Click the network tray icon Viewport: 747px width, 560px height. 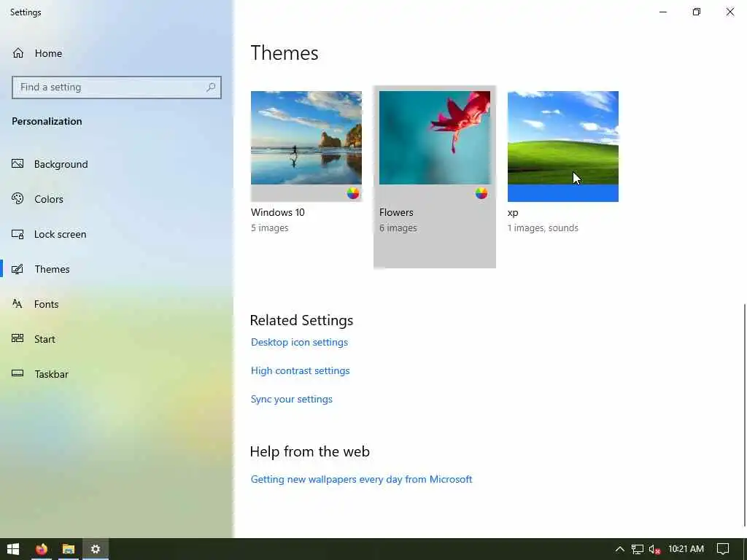pos(638,549)
